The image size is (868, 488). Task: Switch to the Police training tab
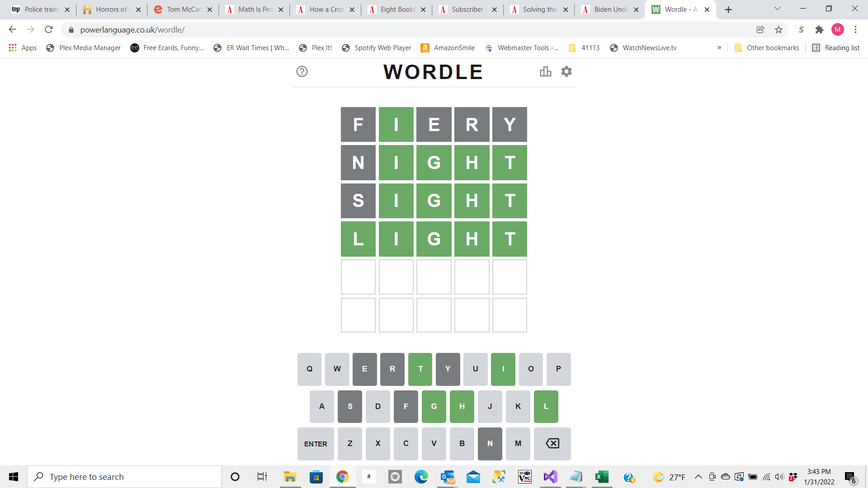pyautogui.click(x=41, y=9)
